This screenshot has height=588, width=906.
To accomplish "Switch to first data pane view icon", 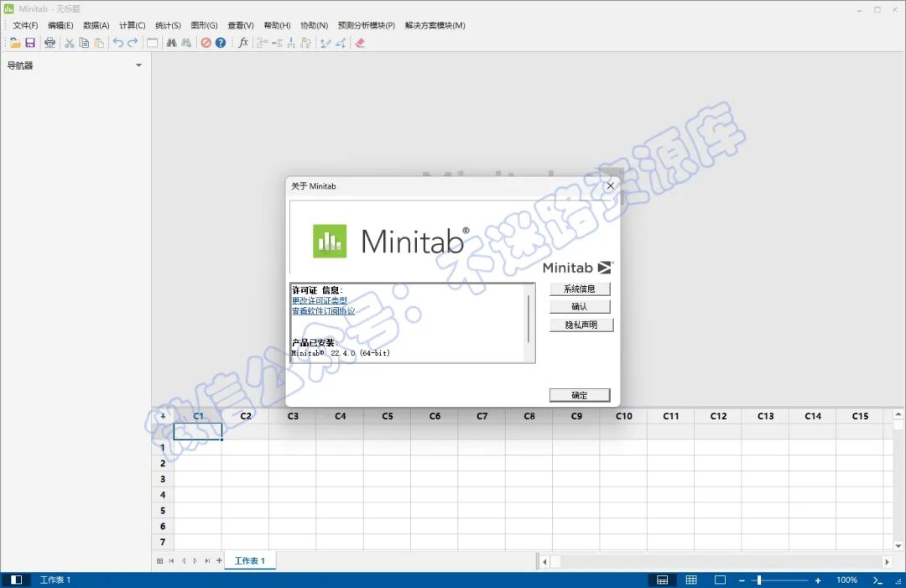I will [x=662, y=580].
